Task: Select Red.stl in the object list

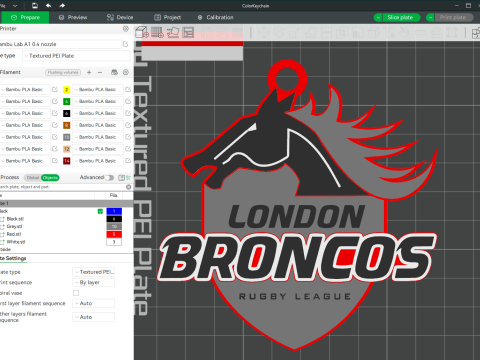Action: pos(14,234)
